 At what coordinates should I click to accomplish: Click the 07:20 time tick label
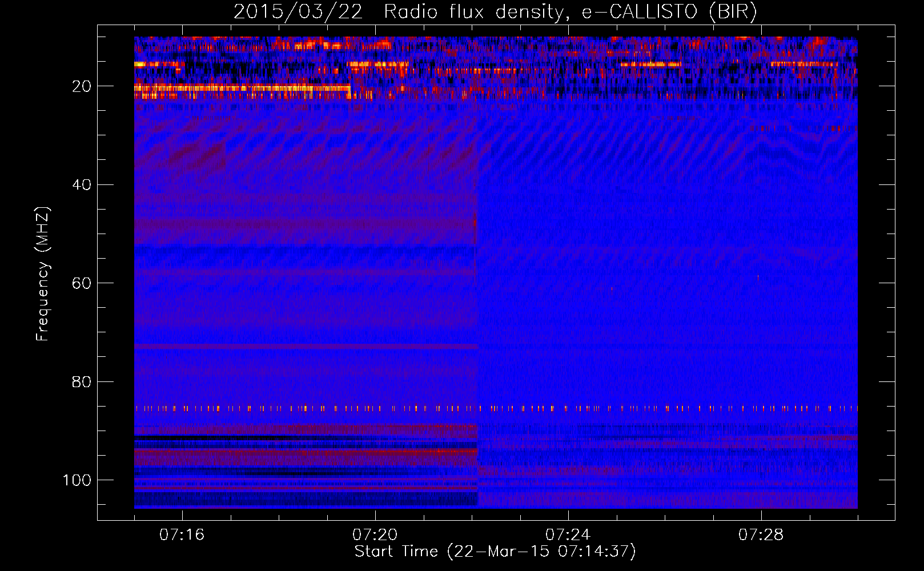375,535
